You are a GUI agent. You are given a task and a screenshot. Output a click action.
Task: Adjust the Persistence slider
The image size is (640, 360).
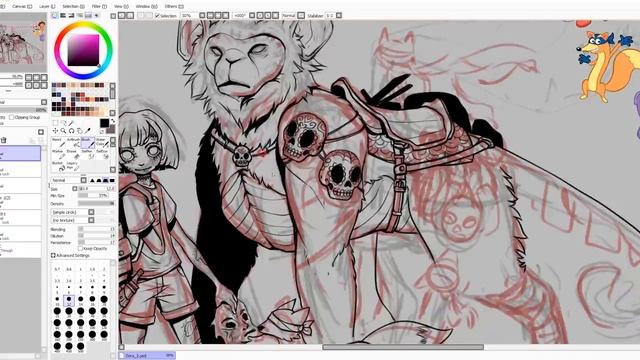96,242
